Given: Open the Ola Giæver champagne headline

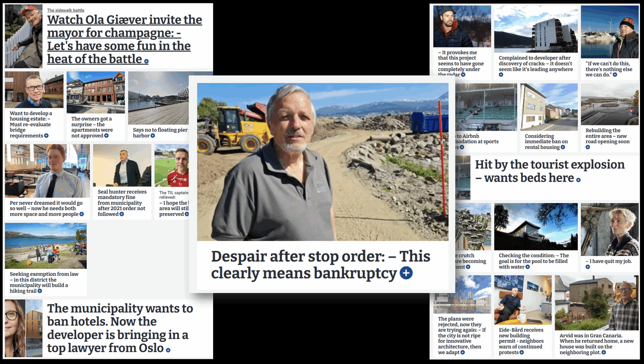Looking at the screenshot, I should pyautogui.click(x=125, y=39).
